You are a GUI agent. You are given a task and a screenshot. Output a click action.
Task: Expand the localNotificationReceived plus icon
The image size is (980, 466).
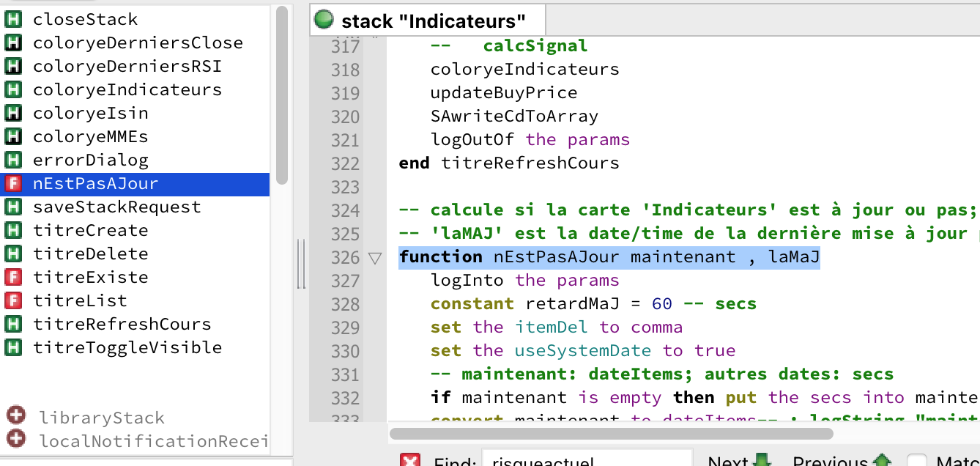[16, 440]
